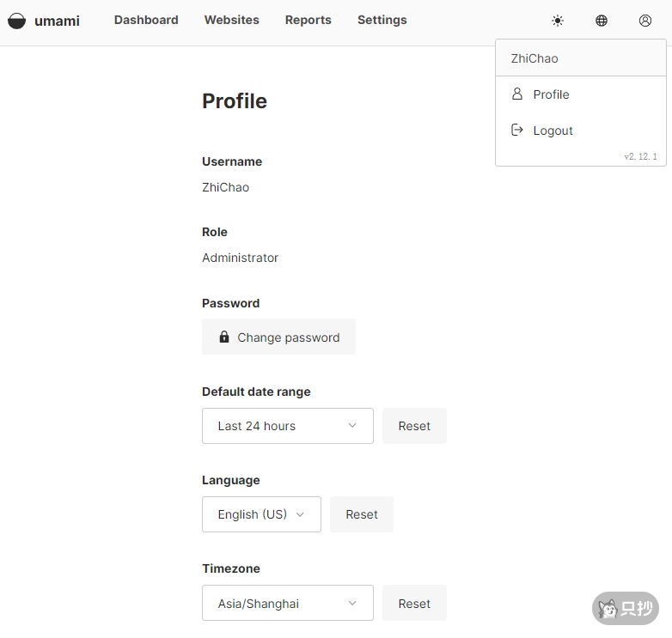Viewport: 672px width, 638px height.
Task: Reset the default date range
Action: (414, 426)
